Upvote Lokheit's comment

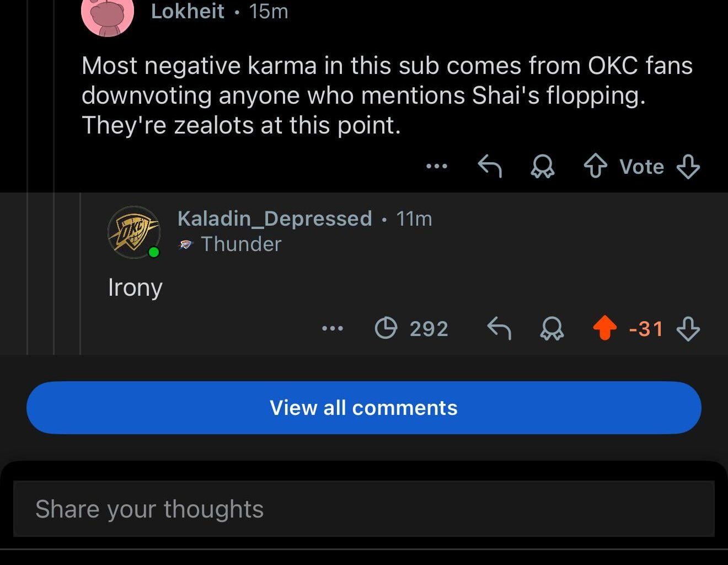coord(596,166)
